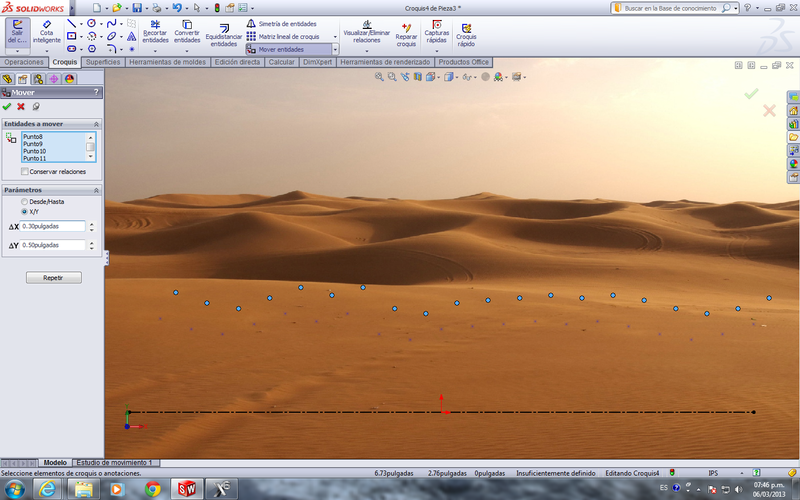Open the DimXpert tab
Image resolution: width=800 pixels, height=500 pixels.
317,62
